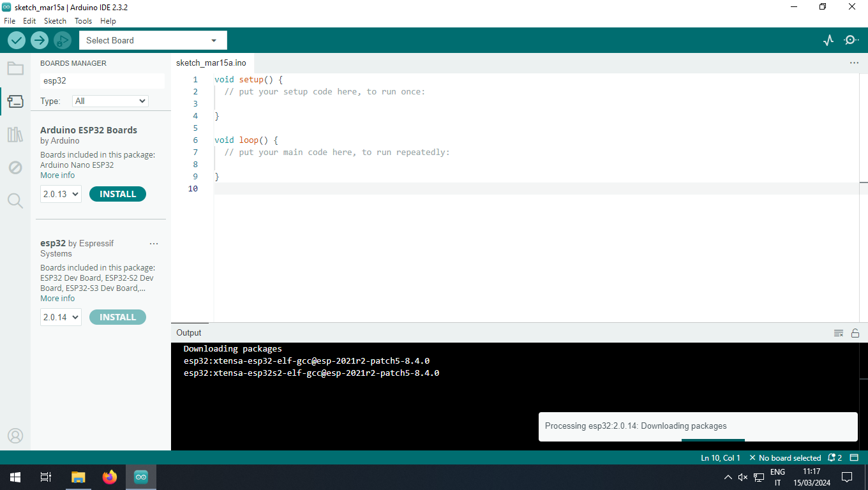Click the boards search field containing esp32
The image size is (868, 490).
tap(102, 81)
